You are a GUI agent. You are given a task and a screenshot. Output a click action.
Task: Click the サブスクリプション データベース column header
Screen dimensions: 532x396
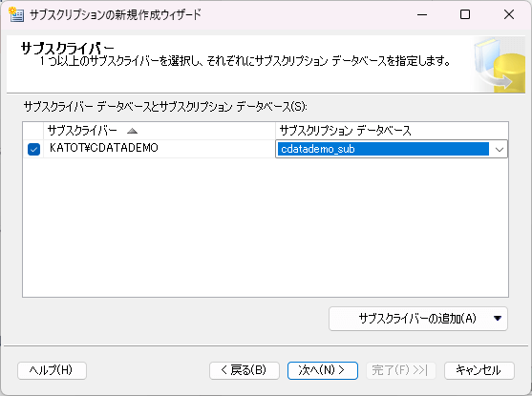392,131
